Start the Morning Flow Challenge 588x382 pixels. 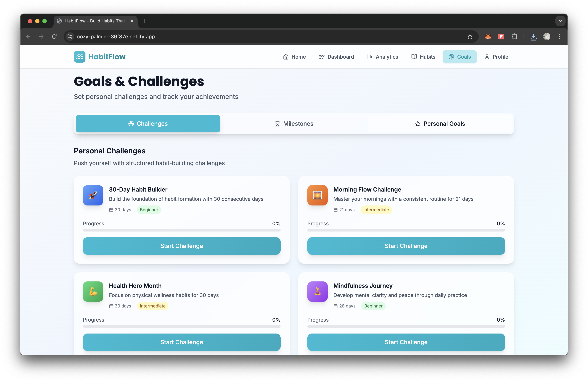pos(406,246)
